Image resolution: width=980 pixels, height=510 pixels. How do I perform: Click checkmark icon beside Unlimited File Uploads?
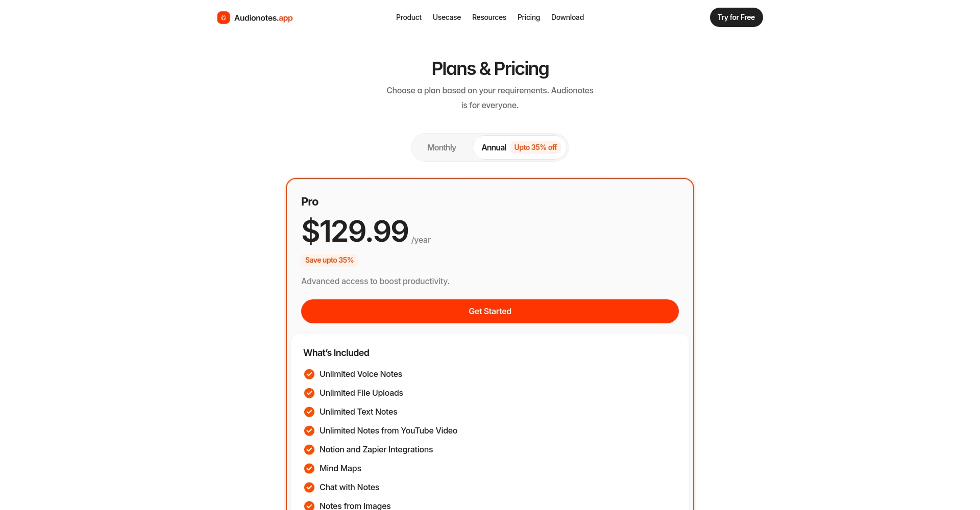click(x=309, y=393)
